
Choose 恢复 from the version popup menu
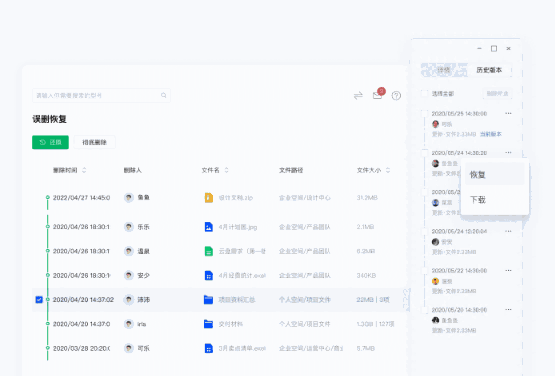pyautogui.click(x=494, y=175)
